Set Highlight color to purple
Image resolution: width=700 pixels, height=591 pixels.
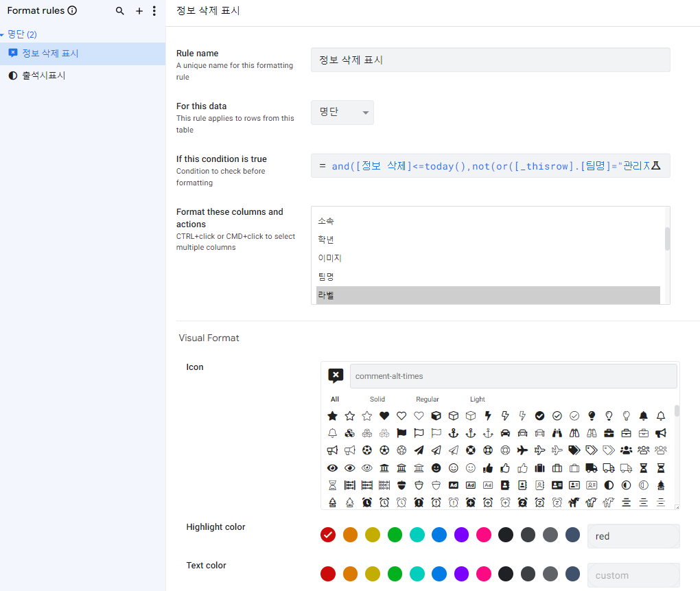[462, 535]
